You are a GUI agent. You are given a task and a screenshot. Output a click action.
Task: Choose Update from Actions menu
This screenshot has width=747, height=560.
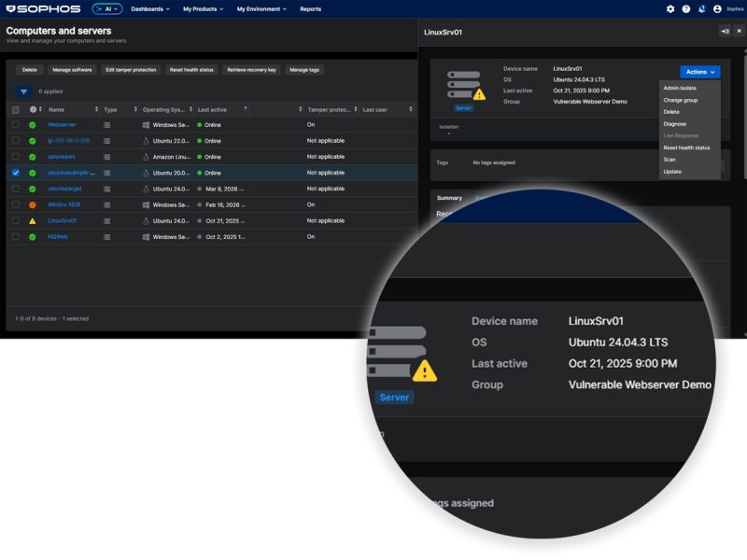[x=672, y=172]
